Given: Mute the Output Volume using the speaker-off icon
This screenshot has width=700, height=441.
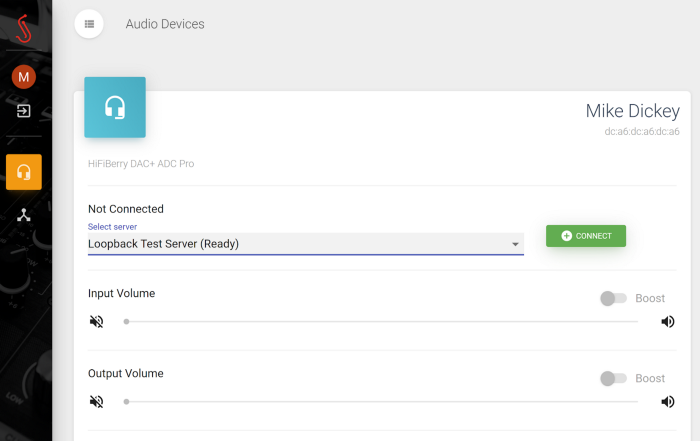Looking at the screenshot, I should tap(96, 402).
